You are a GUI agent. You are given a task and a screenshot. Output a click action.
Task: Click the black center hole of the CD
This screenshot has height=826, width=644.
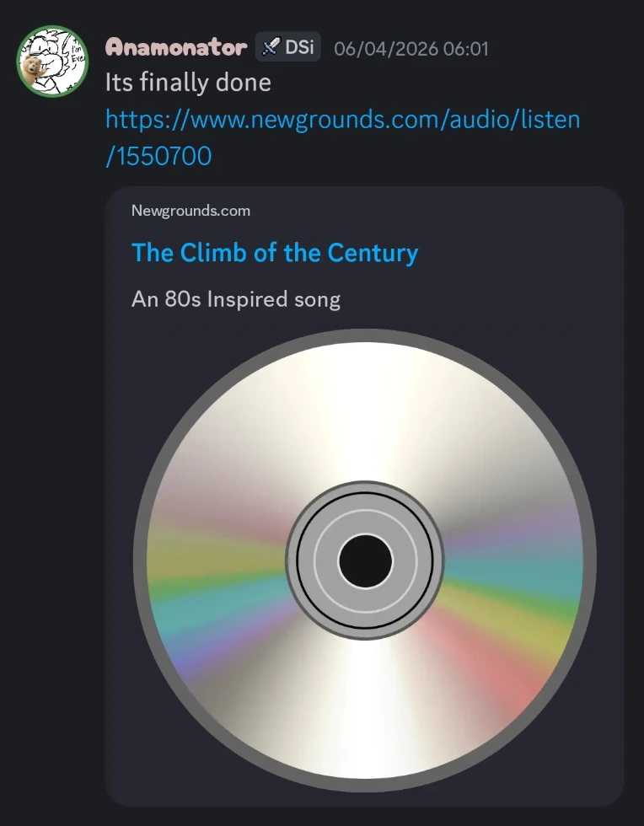[x=365, y=560]
